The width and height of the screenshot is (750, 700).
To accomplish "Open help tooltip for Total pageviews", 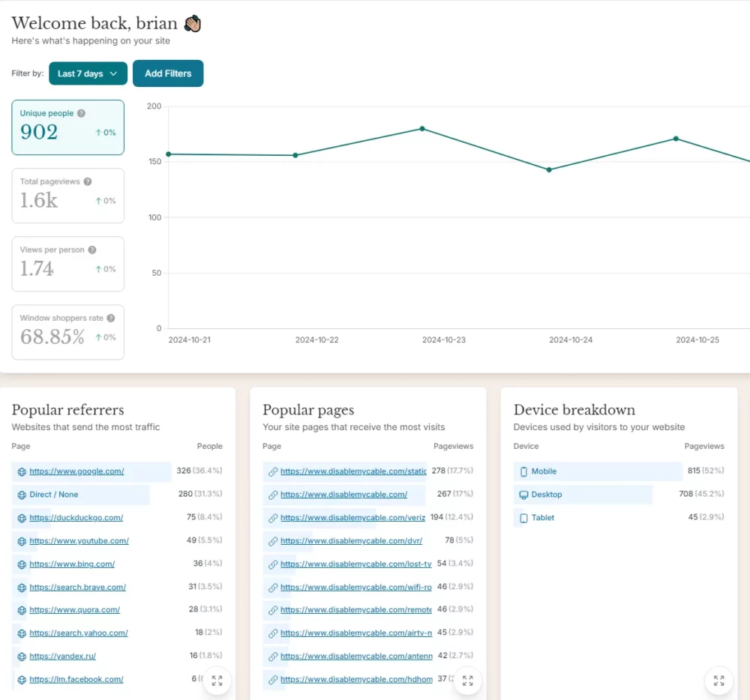I will tap(88, 181).
